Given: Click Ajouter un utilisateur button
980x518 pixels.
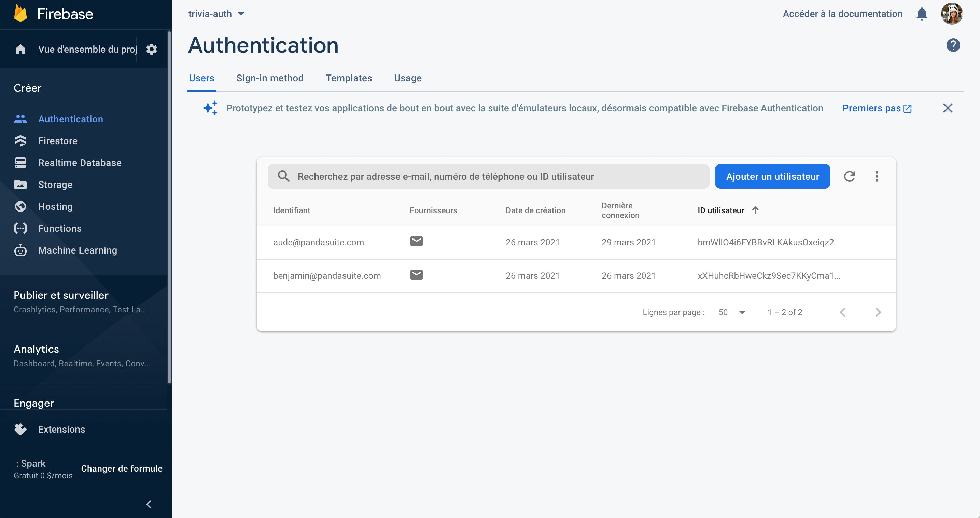Looking at the screenshot, I should pos(772,176).
